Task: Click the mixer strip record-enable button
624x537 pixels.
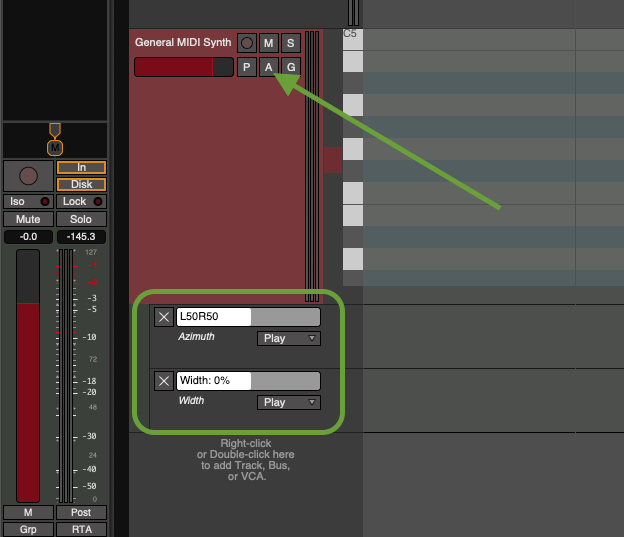Action: pyautogui.click(x=28, y=176)
